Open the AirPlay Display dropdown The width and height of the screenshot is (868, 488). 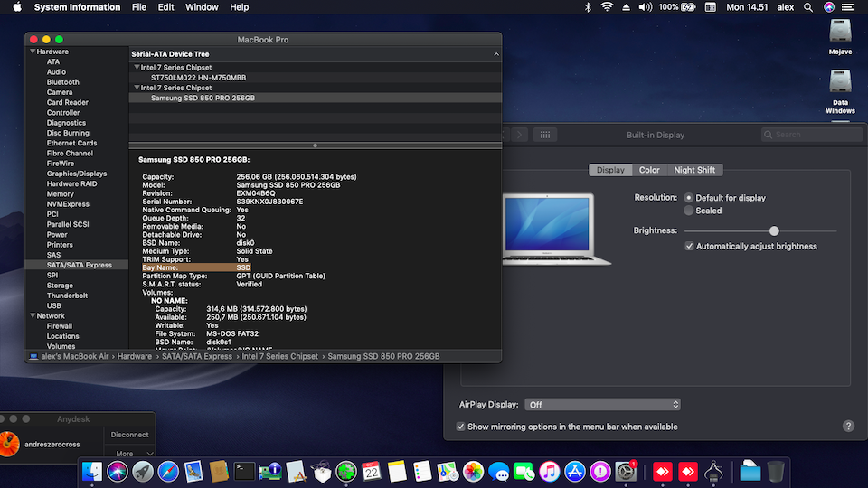(603, 405)
